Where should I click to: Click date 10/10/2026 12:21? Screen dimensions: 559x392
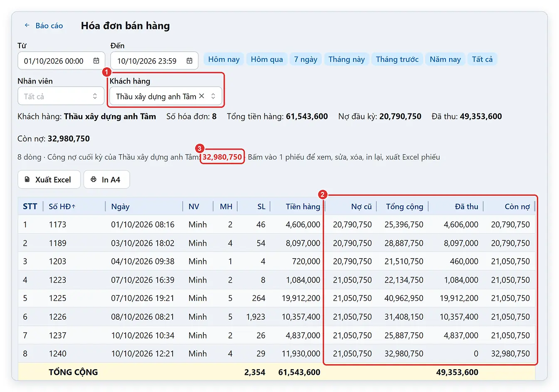coord(143,353)
